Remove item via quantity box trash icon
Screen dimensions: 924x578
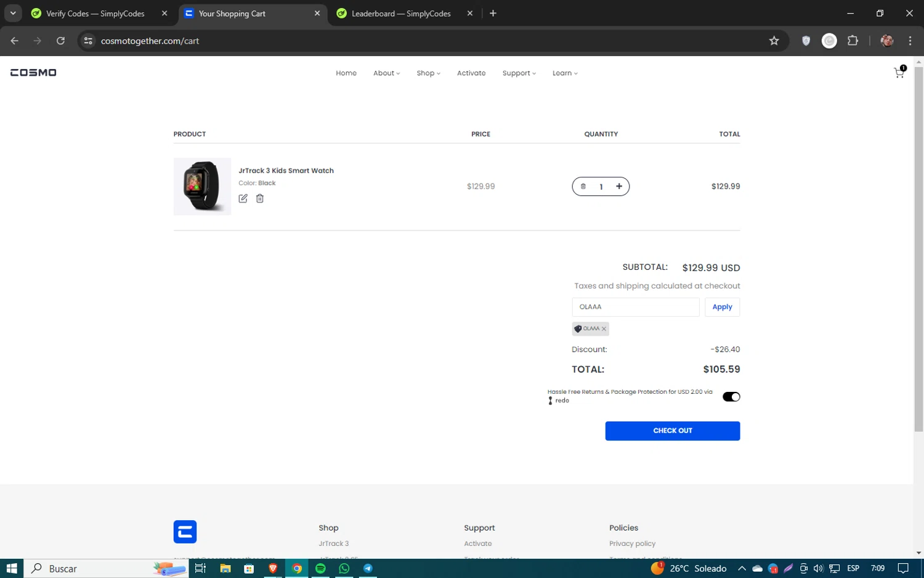click(583, 186)
